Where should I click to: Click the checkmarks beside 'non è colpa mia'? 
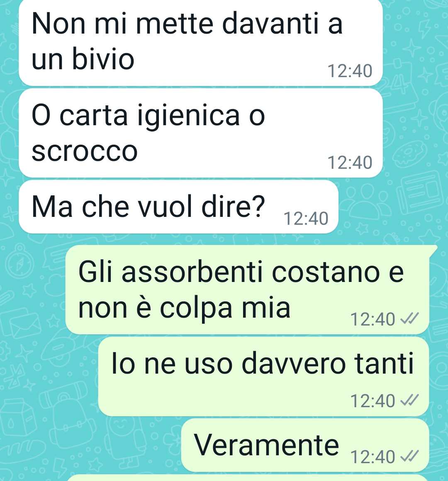pos(410,319)
